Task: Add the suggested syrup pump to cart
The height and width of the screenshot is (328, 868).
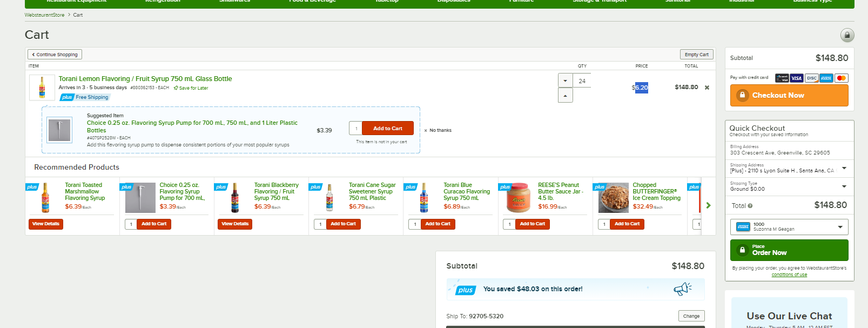Action: pyautogui.click(x=388, y=129)
